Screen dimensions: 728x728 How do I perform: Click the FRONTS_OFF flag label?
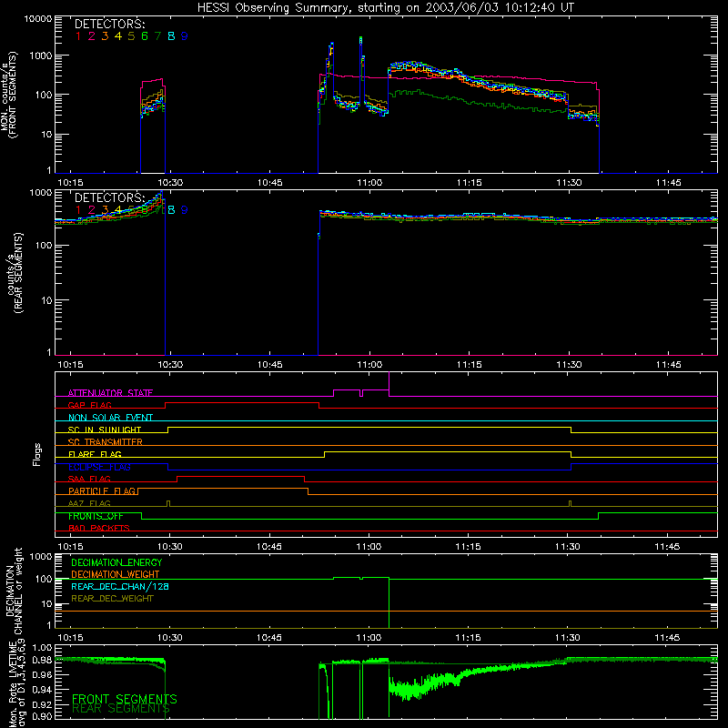click(x=96, y=516)
